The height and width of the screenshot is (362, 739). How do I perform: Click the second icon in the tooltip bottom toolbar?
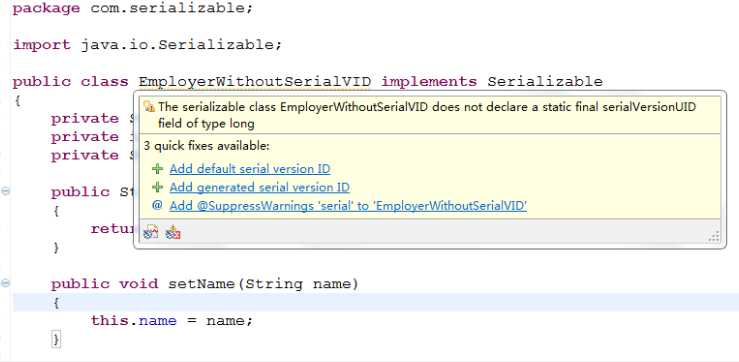pos(173,232)
